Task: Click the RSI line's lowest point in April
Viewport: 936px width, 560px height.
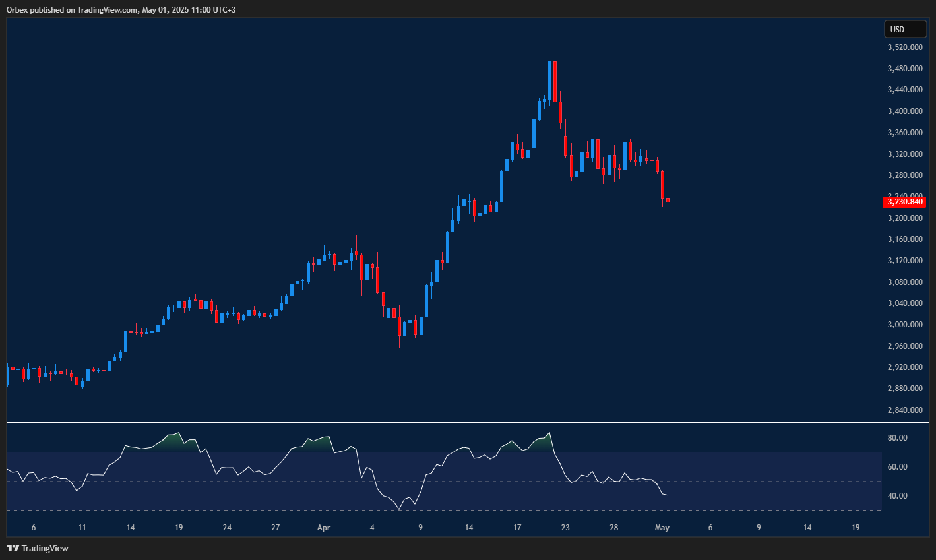Action: (400, 509)
